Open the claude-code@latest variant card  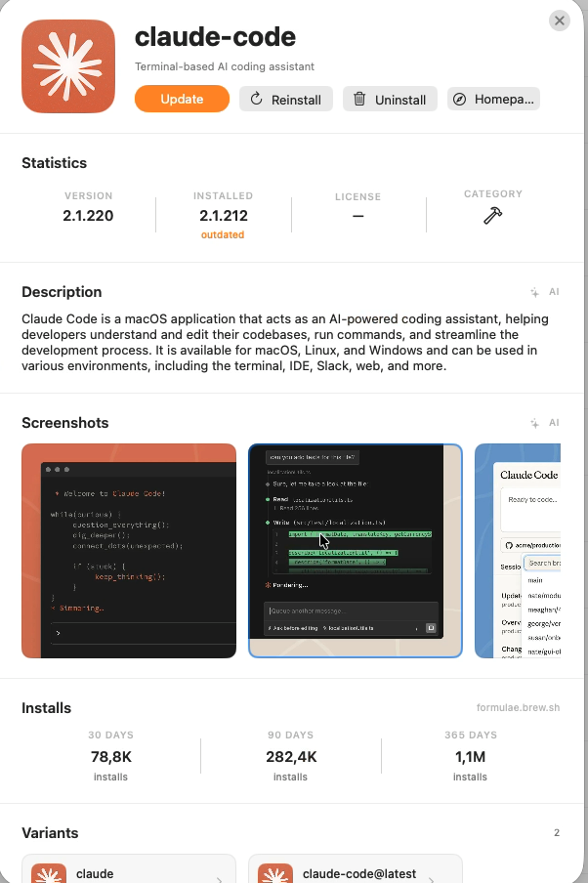[356, 868]
